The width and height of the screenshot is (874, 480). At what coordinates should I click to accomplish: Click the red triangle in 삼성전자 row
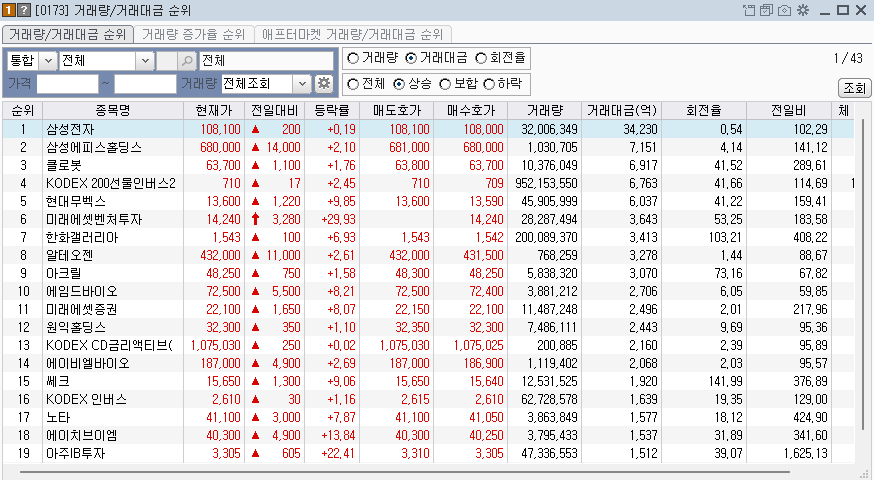point(255,129)
